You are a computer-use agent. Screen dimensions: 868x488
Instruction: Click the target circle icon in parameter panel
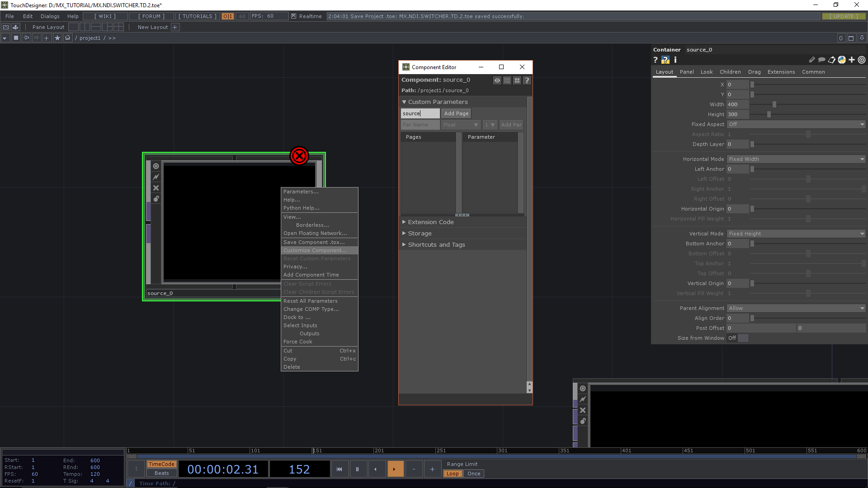point(862,60)
